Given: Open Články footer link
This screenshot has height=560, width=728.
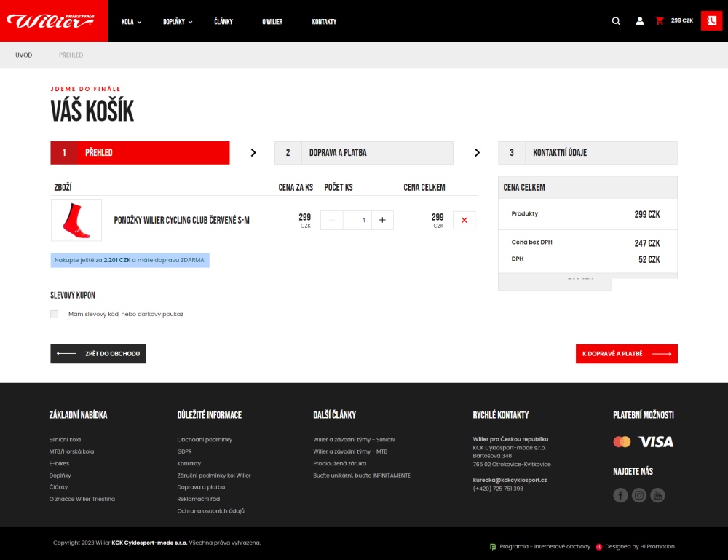Looking at the screenshot, I should 58,487.
